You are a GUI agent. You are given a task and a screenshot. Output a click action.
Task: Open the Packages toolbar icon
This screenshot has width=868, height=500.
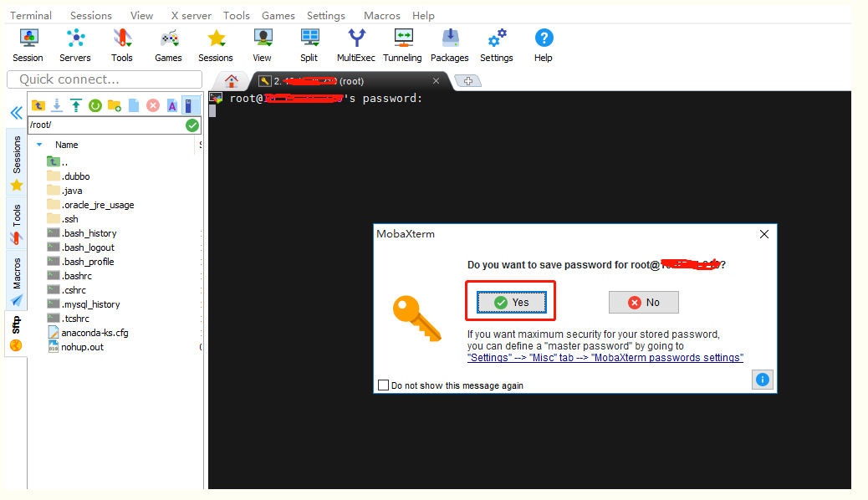[450, 45]
